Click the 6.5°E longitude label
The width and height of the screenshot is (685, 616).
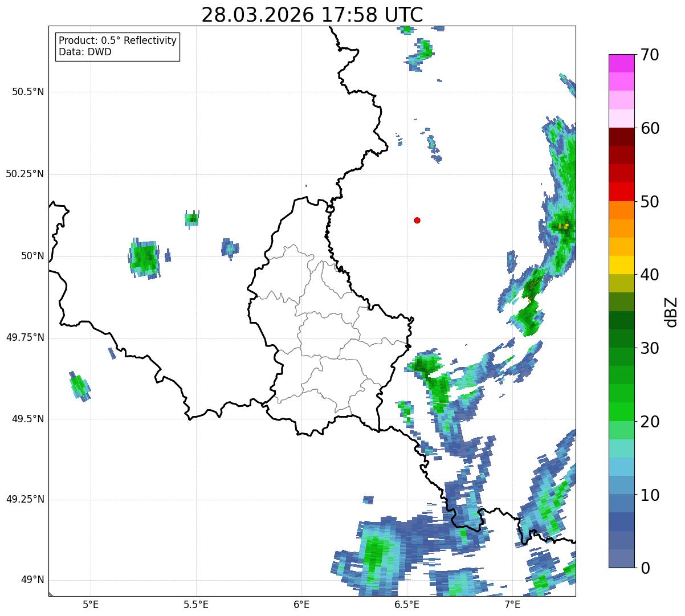click(x=407, y=604)
